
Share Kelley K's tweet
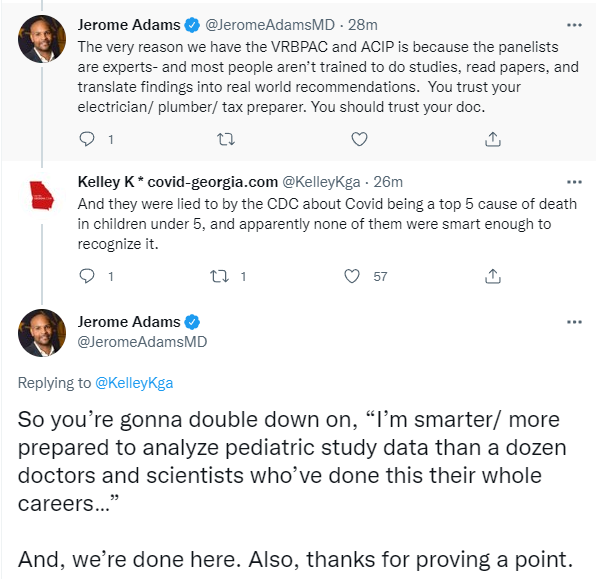point(493,276)
